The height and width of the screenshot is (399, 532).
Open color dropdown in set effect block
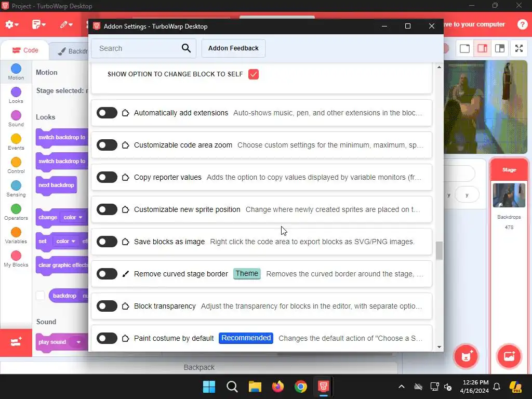pos(65,241)
